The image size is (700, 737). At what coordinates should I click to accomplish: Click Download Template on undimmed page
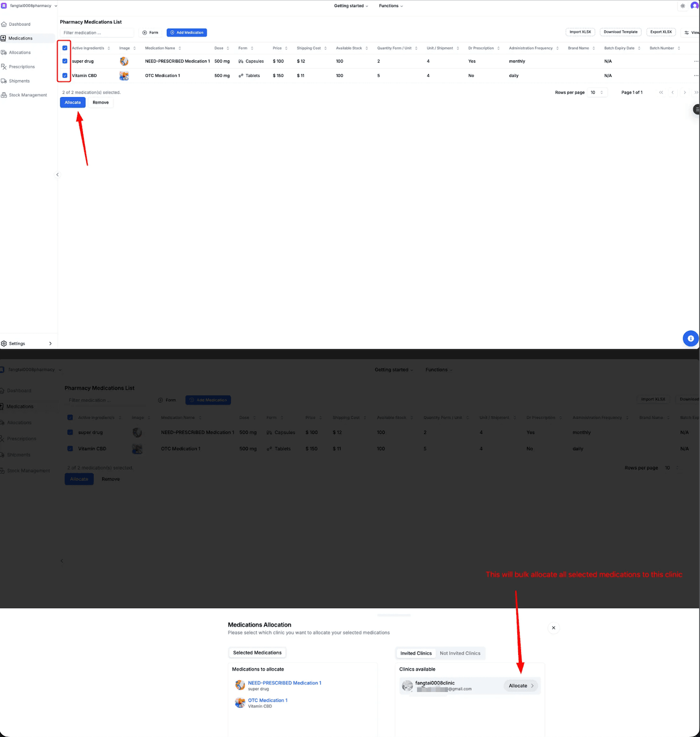coord(620,32)
